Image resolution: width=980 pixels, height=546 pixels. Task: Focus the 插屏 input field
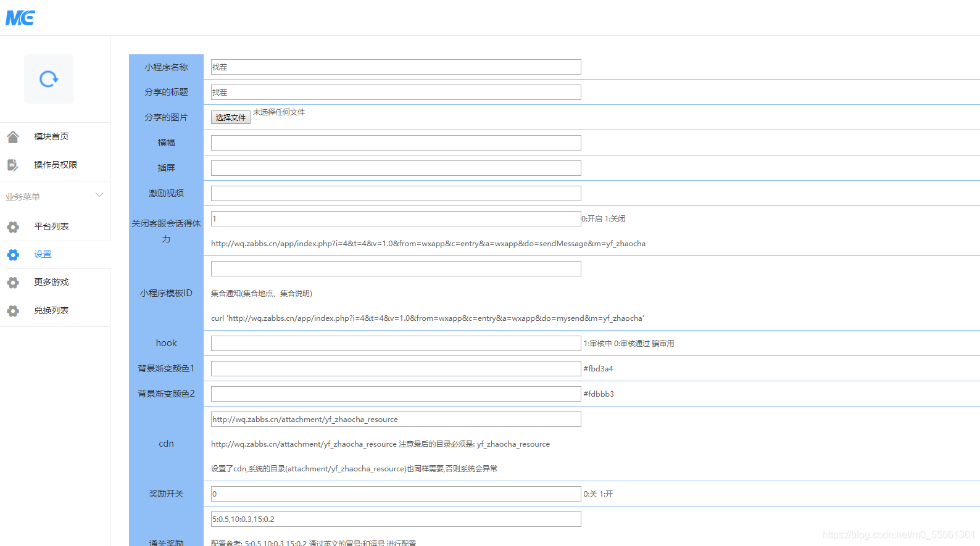point(396,168)
